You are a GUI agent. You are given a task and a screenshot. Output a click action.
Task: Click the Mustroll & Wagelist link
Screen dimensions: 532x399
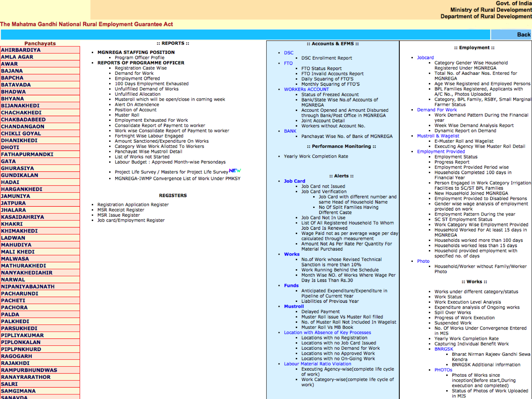(x=438, y=136)
